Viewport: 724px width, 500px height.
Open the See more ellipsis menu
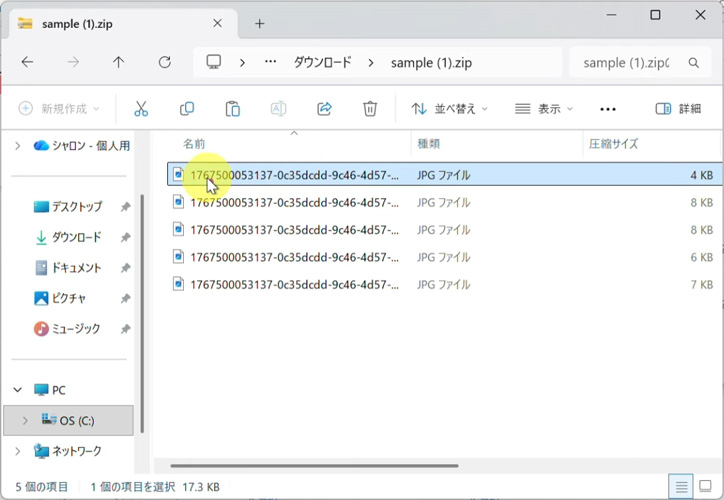tap(608, 108)
